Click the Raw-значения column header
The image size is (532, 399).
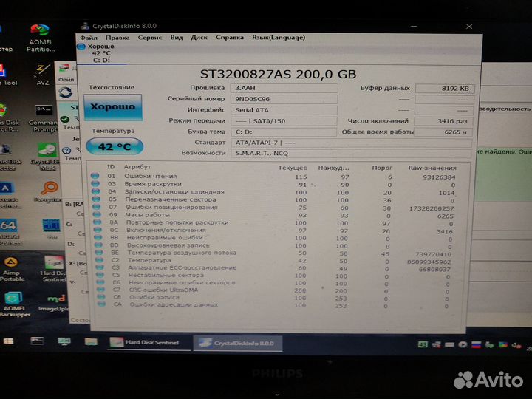tap(432, 168)
